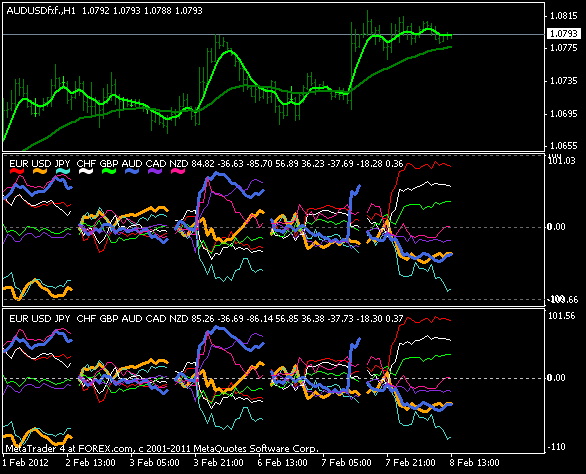Image resolution: width=586 pixels, height=474 pixels.
Task: Select the 3 Feb 05:00 time label
Action: click(154, 463)
